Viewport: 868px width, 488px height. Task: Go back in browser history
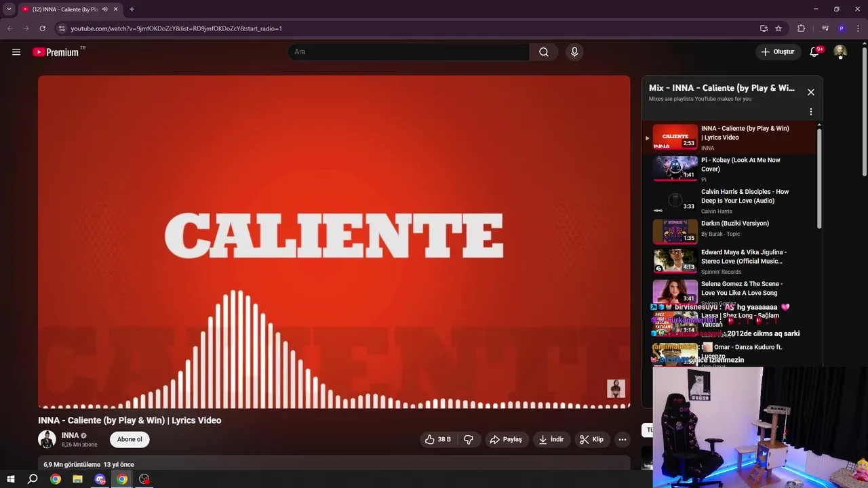coord(9,28)
